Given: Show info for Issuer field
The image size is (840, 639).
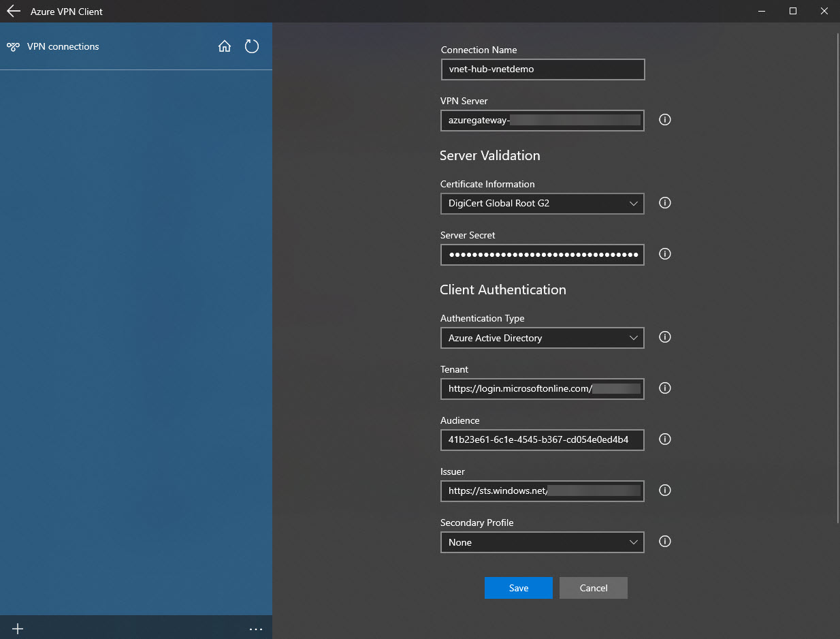Looking at the screenshot, I should coord(665,490).
